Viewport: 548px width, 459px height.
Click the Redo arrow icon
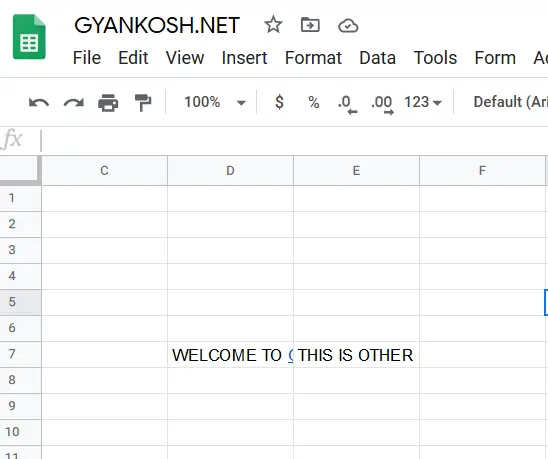pyautogui.click(x=74, y=103)
